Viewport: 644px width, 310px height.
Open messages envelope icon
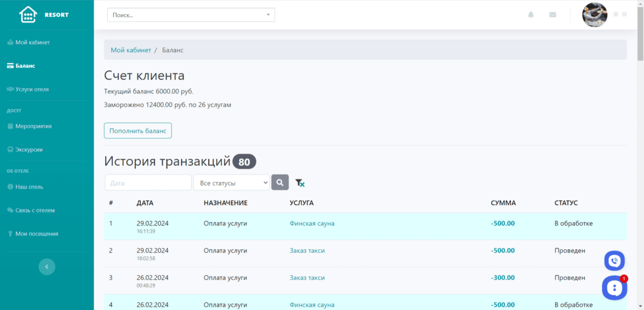[x=553, y=15]
